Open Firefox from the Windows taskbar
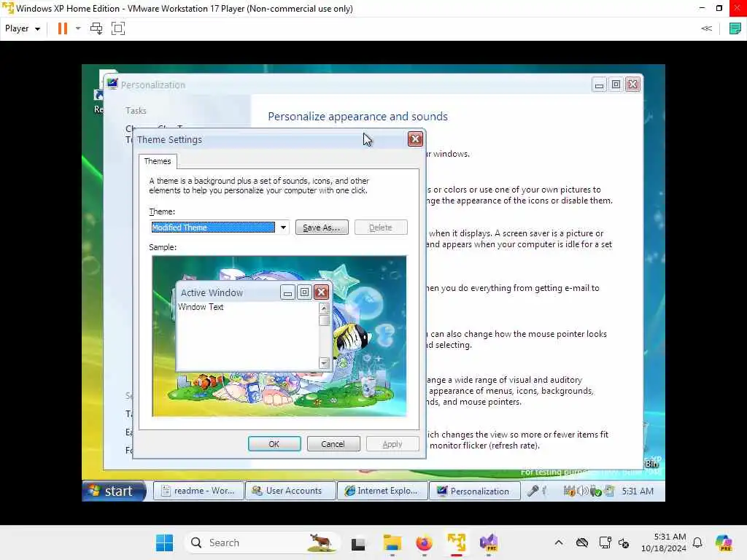 point(424,542)
